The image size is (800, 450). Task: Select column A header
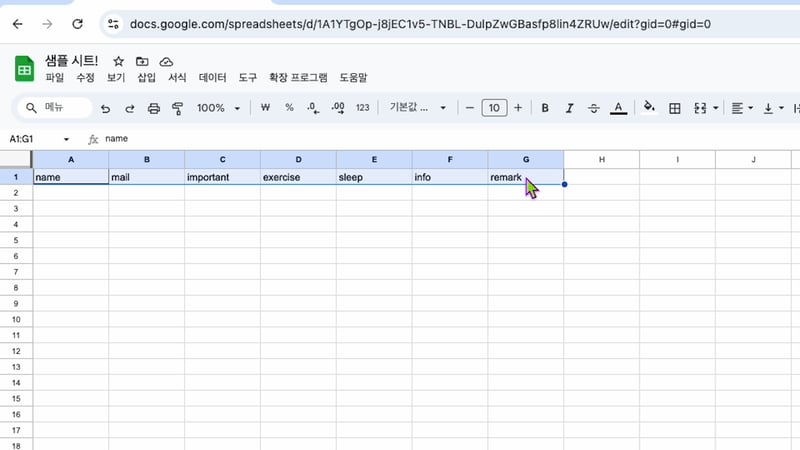point(71,160)
